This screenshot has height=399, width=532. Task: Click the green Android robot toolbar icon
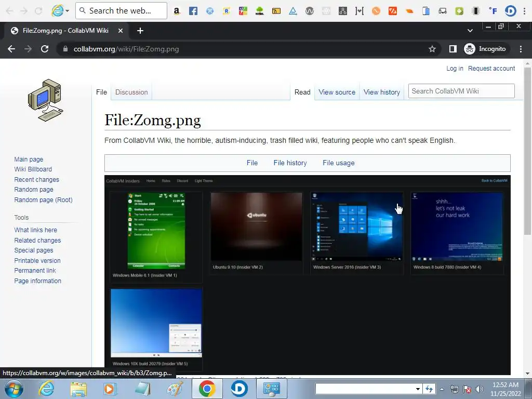click(459, 11)
